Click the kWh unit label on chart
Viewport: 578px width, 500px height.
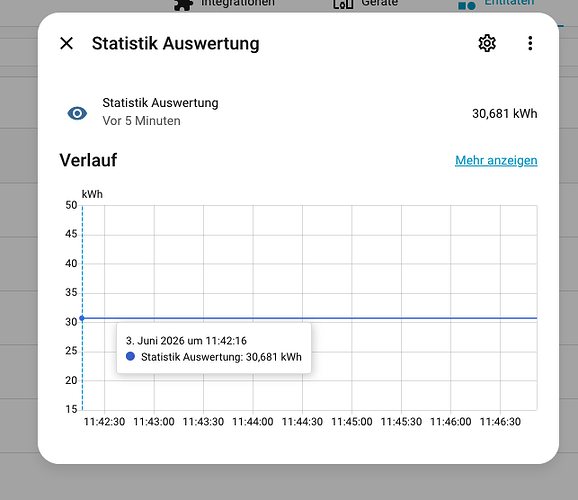coord(92,194)
